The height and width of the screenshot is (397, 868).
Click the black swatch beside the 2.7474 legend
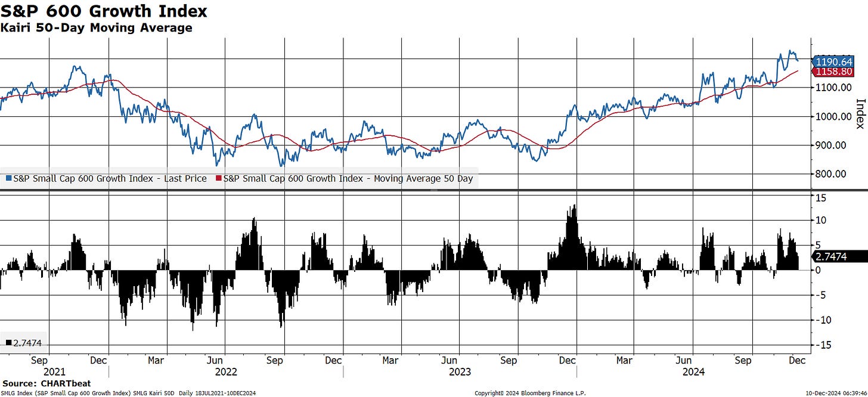click(x=8, y=343)
